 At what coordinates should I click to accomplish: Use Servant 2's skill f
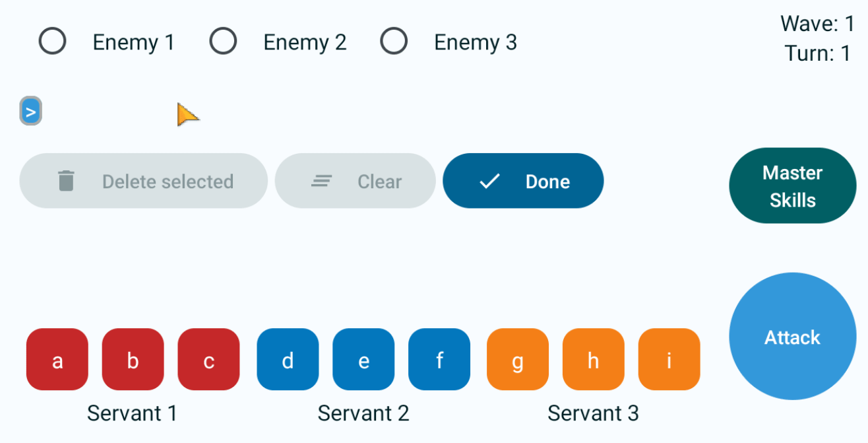[x=439, y=359]
